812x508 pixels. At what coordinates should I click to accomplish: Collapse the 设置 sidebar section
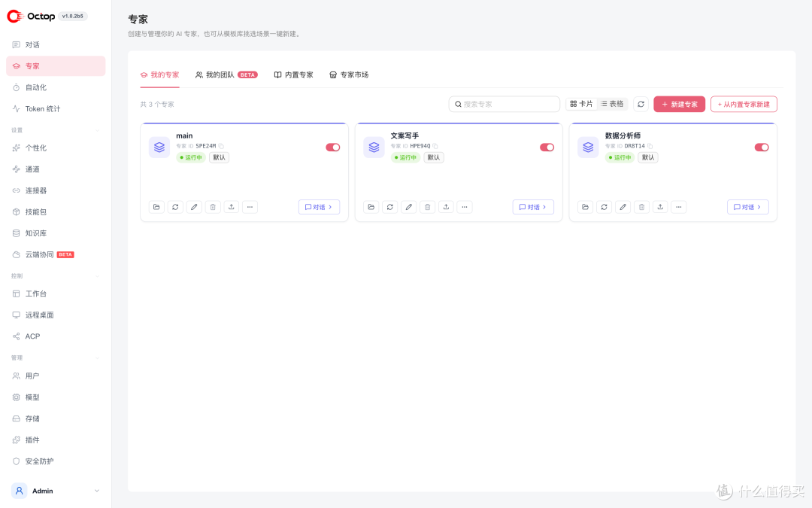tap(97, 130)
